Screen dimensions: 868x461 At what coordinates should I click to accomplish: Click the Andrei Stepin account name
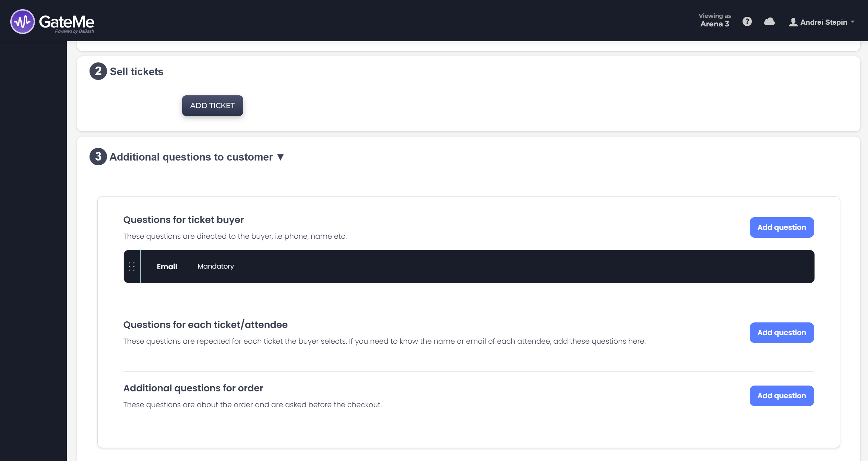pyautogui.click(x=823, y=22)
